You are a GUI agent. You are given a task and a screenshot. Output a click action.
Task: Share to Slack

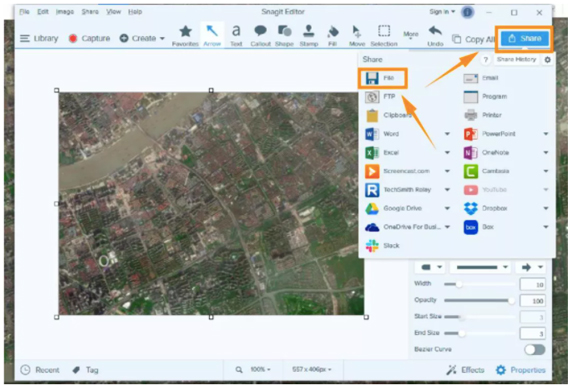coord(382,246)
